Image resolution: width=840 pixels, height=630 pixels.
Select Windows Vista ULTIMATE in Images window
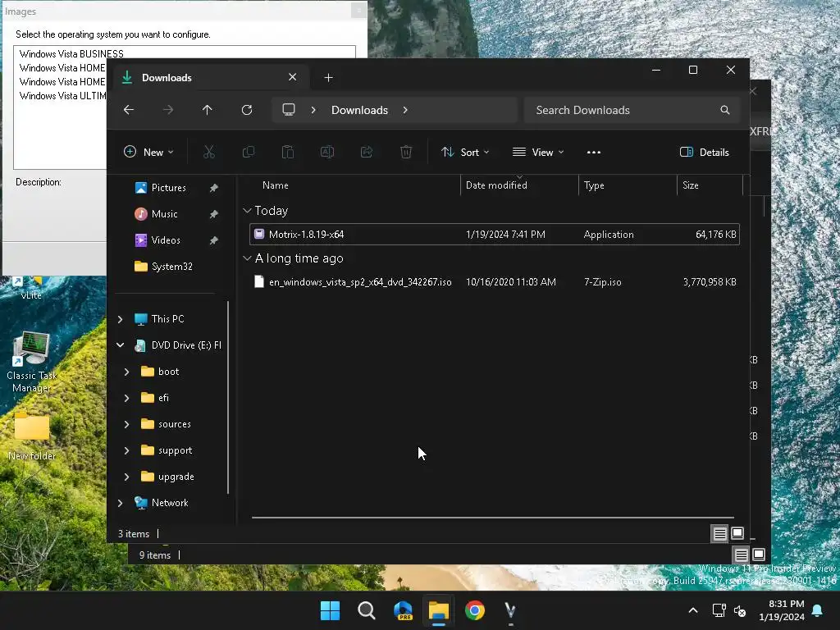click(62, 96)
